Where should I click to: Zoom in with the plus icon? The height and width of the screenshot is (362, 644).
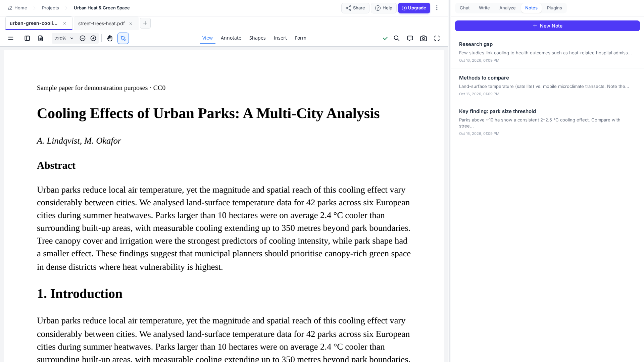(x=93, y=38)
